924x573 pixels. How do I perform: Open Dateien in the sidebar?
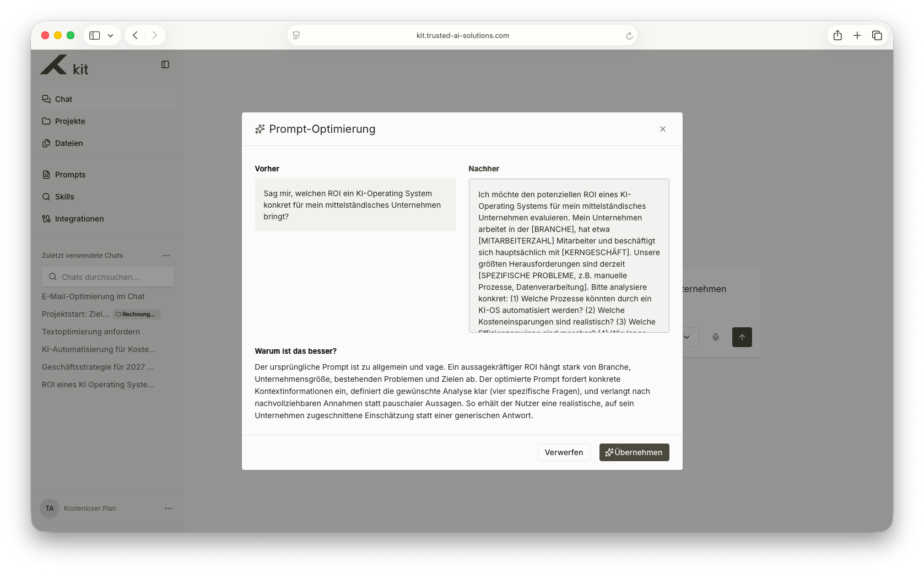pyautogui.click(x=108, y=143)
